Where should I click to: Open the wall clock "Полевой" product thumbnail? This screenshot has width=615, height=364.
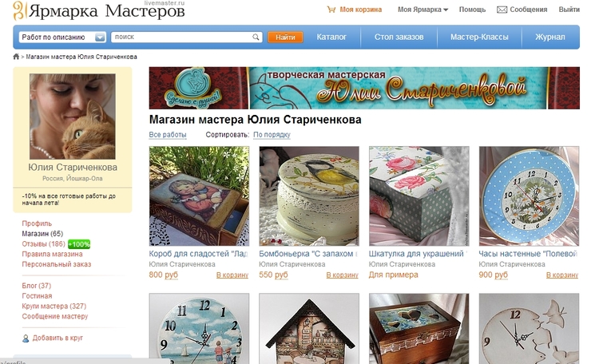(x=529, y=196)
